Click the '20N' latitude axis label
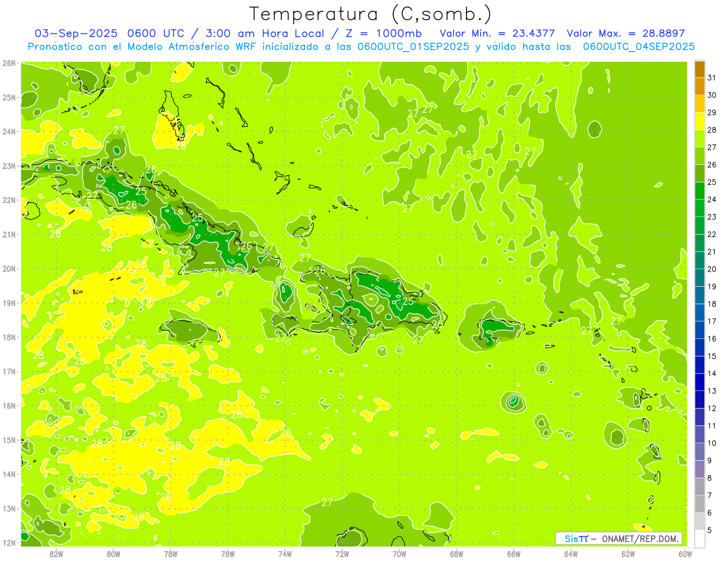 point(9,269)
